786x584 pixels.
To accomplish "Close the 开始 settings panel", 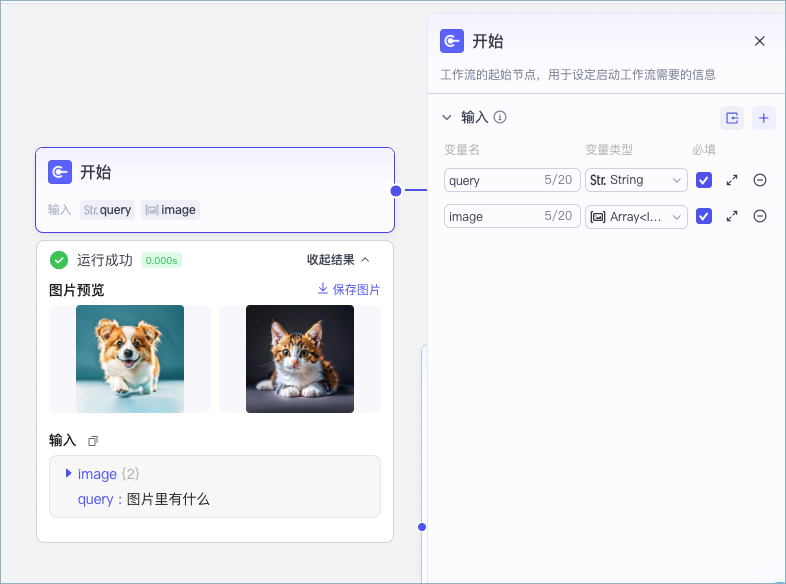I will [759, 41].
